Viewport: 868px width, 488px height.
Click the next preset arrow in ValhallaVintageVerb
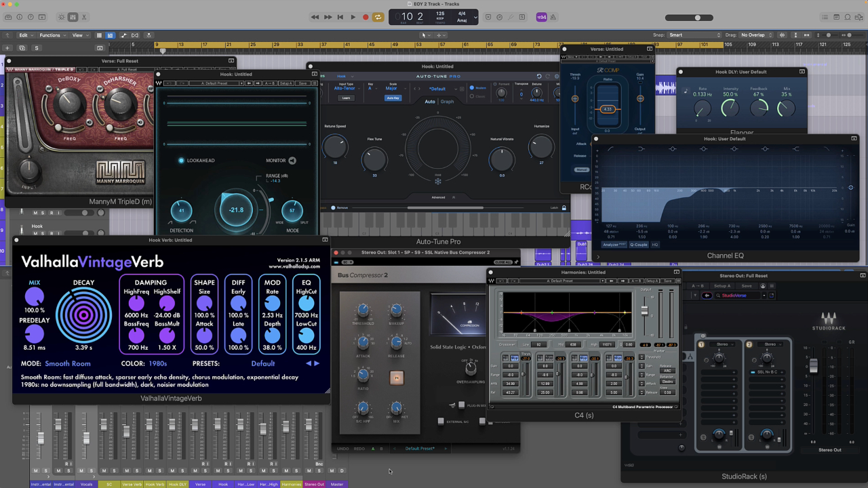tap(315, 363)
